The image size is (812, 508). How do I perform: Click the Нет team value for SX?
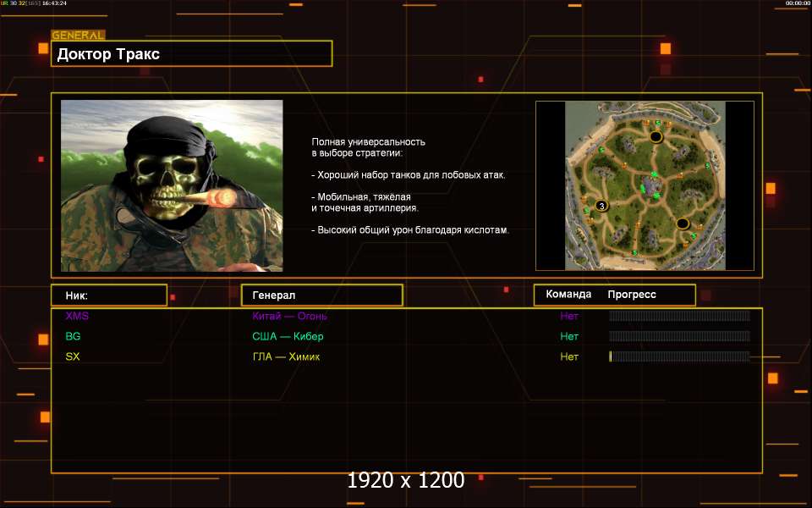pos(569,356)
